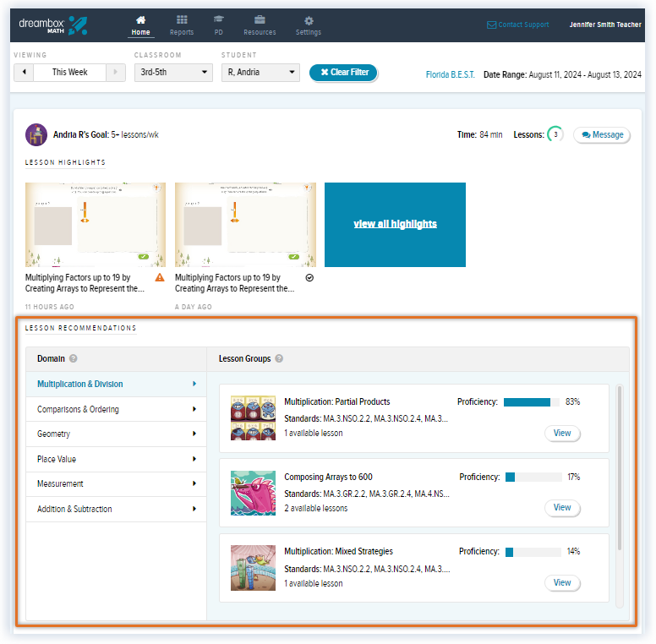Click the Domain help question icon
The width and height of the screenshot is (656, 644).
[74, 359]
